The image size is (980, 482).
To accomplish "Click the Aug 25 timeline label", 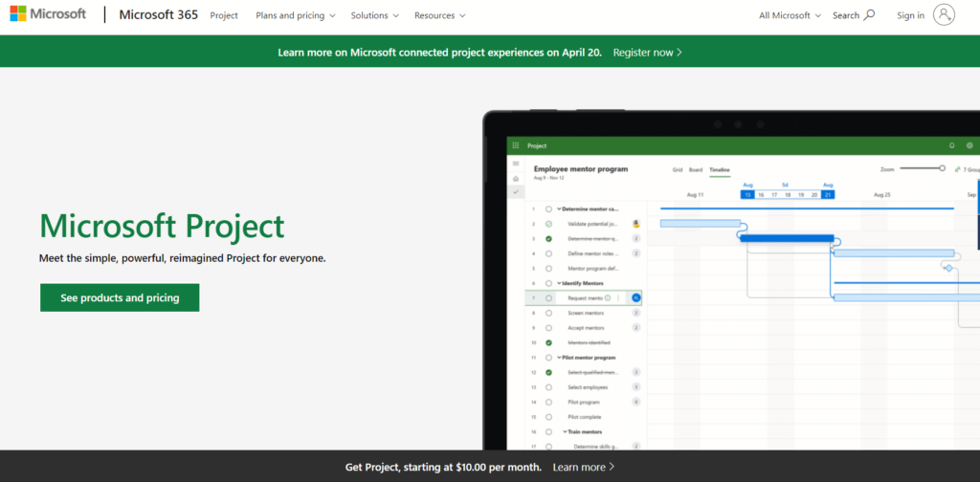I will click(x=881, y=195).
